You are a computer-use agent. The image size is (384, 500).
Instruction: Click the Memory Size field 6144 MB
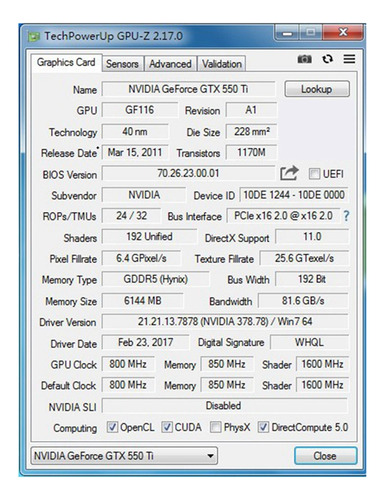coord(142,301)
